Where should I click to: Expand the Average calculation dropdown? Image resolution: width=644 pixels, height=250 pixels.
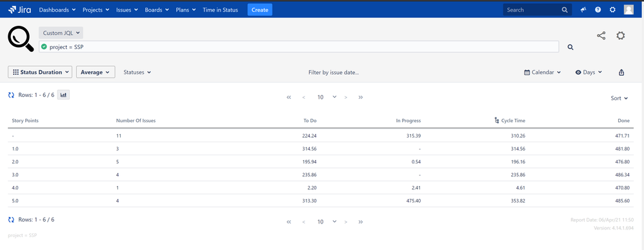pos(96,72)
